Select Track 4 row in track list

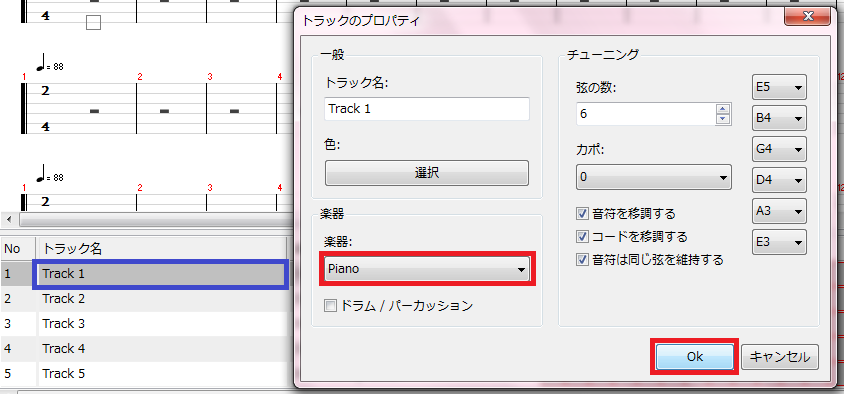point(145,349)
